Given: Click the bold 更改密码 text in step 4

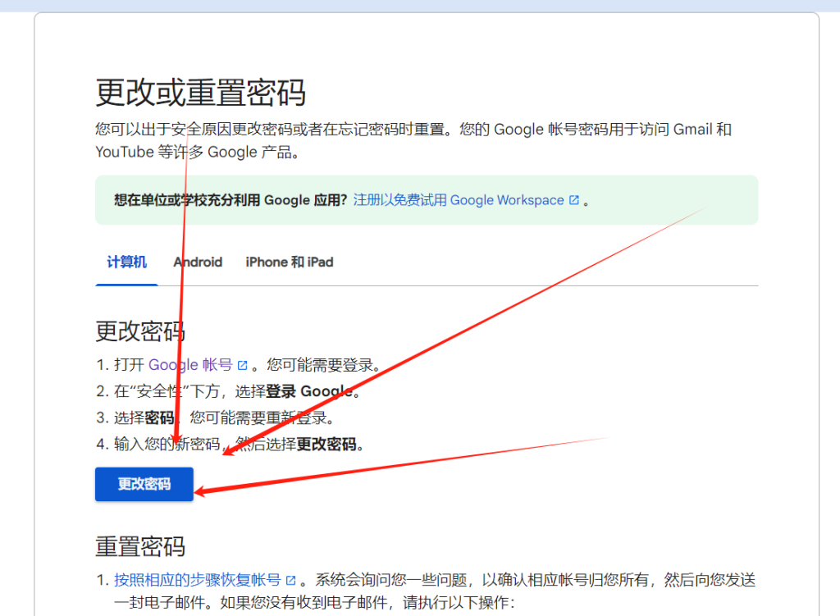Looking at the screenshot, I should click(328, 445).
